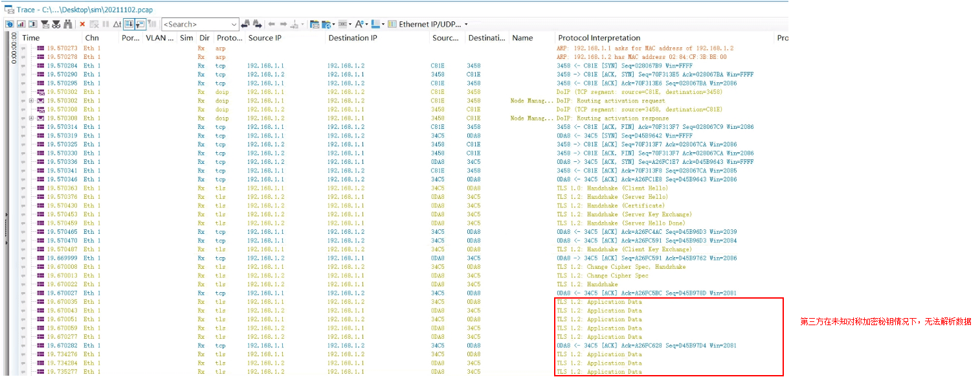The image size is (980, 377).
Task: Toggle the chronological scroll view mode button
Action: 129,24
